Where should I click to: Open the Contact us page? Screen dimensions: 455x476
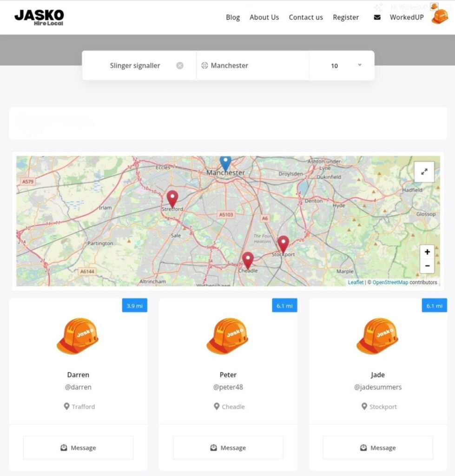click(x=306, y=17)
